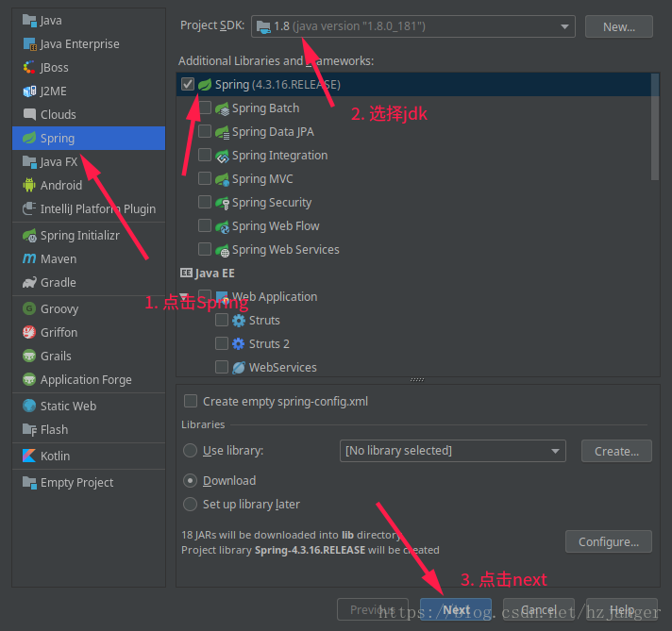This screenshot has height=631, width=672.
Task: Select the Use library radio button
Action: pyautogui.click(x=190, y=451)
